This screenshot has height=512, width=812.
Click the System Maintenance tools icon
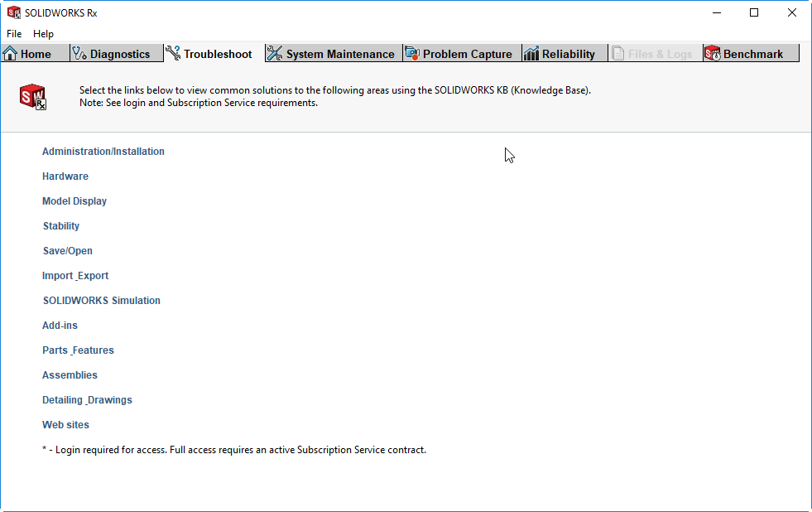[275, 53]
